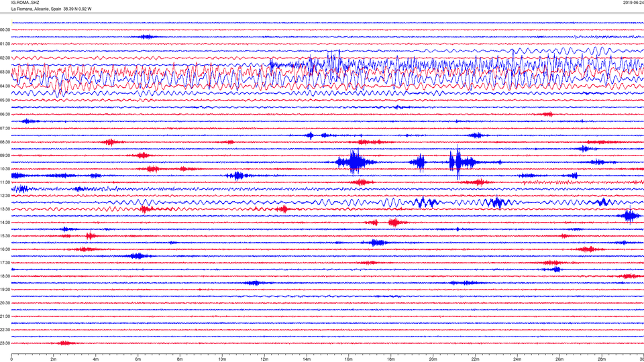Select the 07:30 time label
This screenshot has width=644, height=362.
coord(5,129)
